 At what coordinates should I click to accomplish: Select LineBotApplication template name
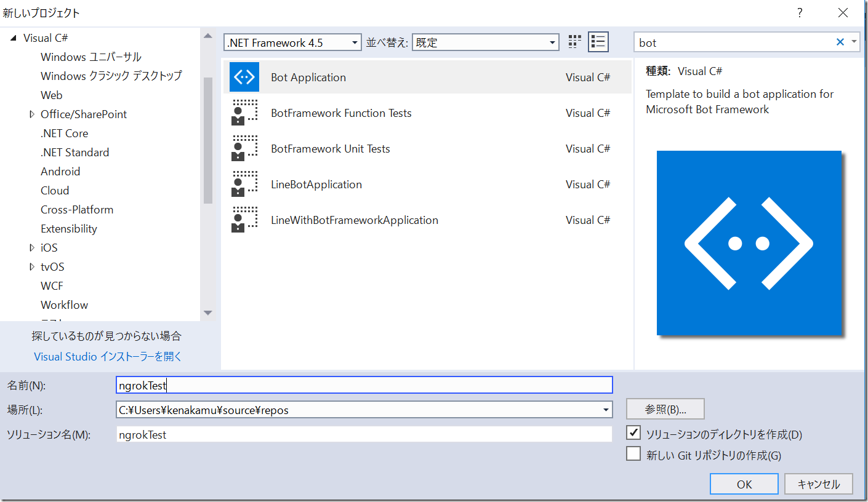tap(316, 185)
